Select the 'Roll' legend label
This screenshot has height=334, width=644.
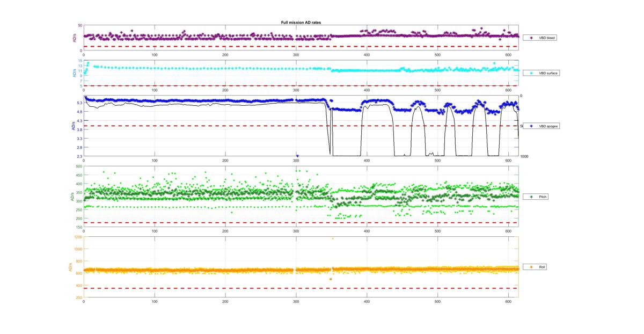(x=542, y=267)
